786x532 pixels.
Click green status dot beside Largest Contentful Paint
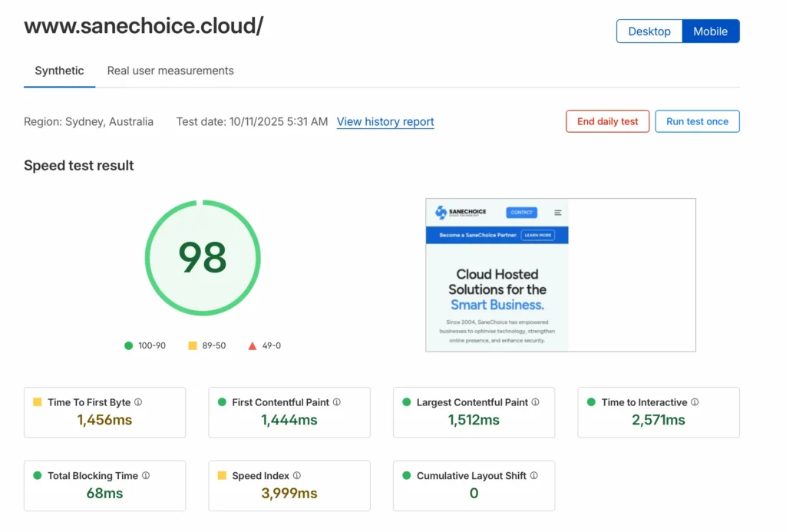click(407, 402)
